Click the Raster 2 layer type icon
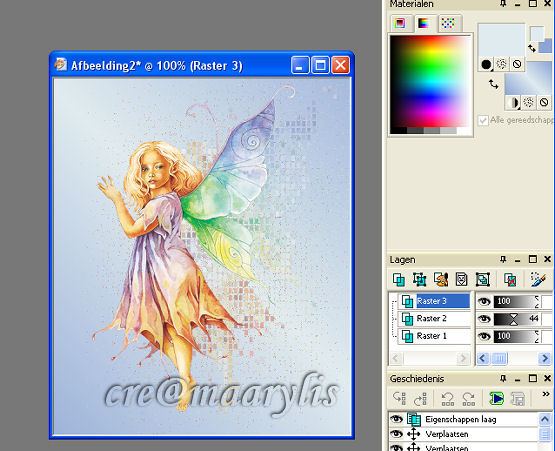The image size is (555, 451). tap(407, 319)
